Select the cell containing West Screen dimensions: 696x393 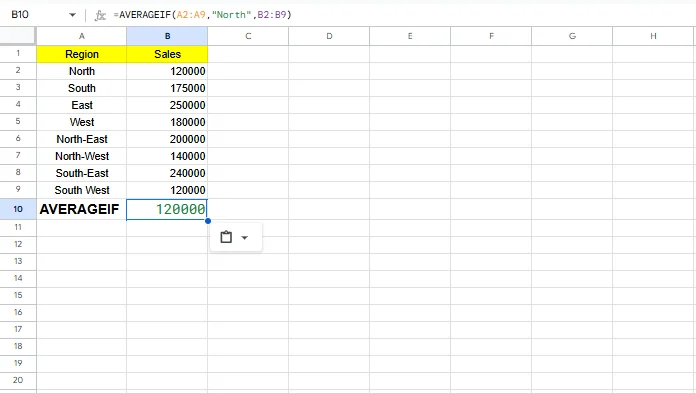(x=82, y=122)
